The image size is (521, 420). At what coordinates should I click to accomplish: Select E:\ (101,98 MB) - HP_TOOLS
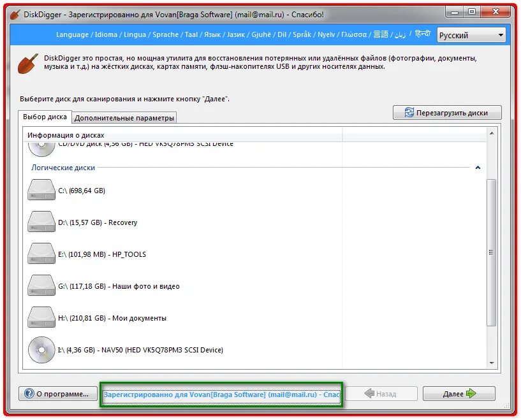point(102,254)
